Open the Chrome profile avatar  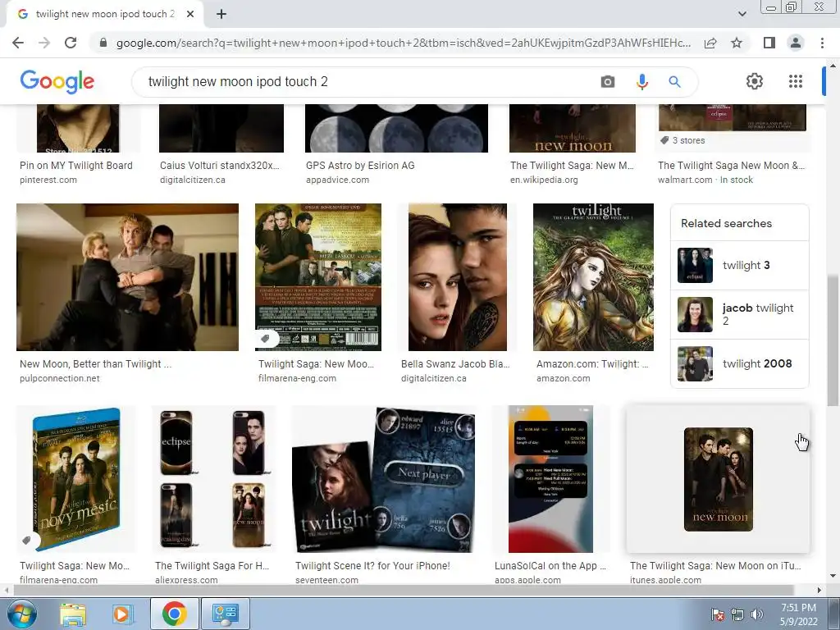[x=796, y=43]
